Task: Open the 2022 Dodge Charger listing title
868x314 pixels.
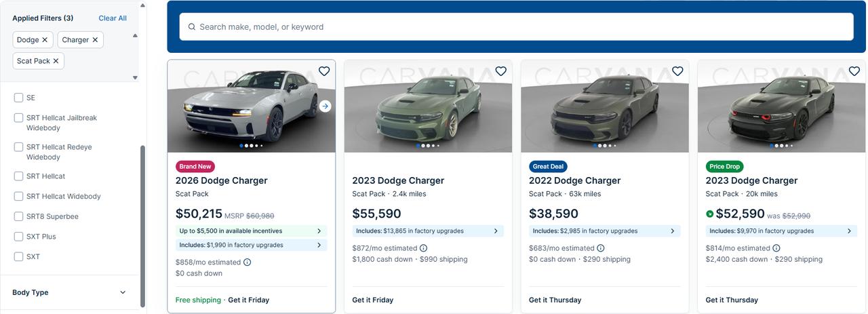Action: tap(575, 180)
